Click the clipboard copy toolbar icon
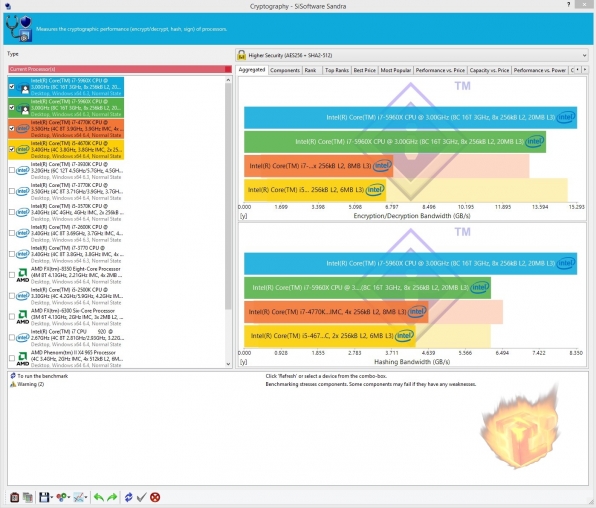Viewport: 596px width, 508px height. tap(14, 497)
